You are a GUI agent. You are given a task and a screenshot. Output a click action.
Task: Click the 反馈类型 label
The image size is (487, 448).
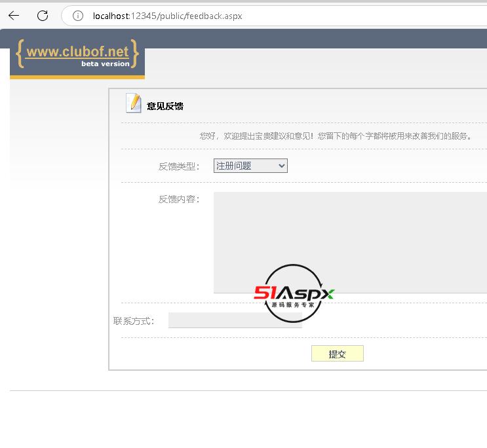[x=178, y=166]
